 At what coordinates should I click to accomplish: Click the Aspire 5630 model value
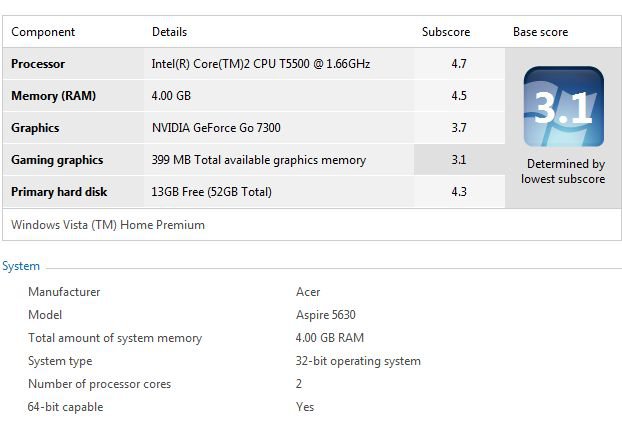pyautogui.click(x=326, y=315)
